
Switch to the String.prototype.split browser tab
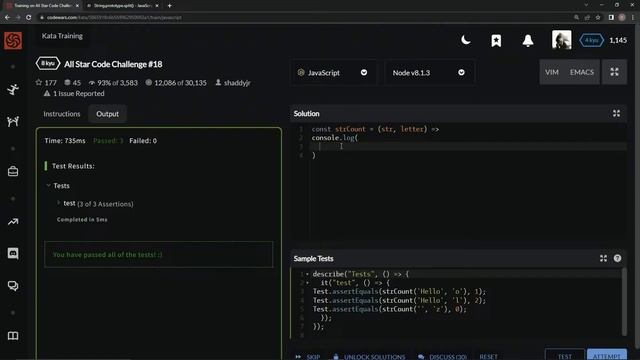coord(122,6)
